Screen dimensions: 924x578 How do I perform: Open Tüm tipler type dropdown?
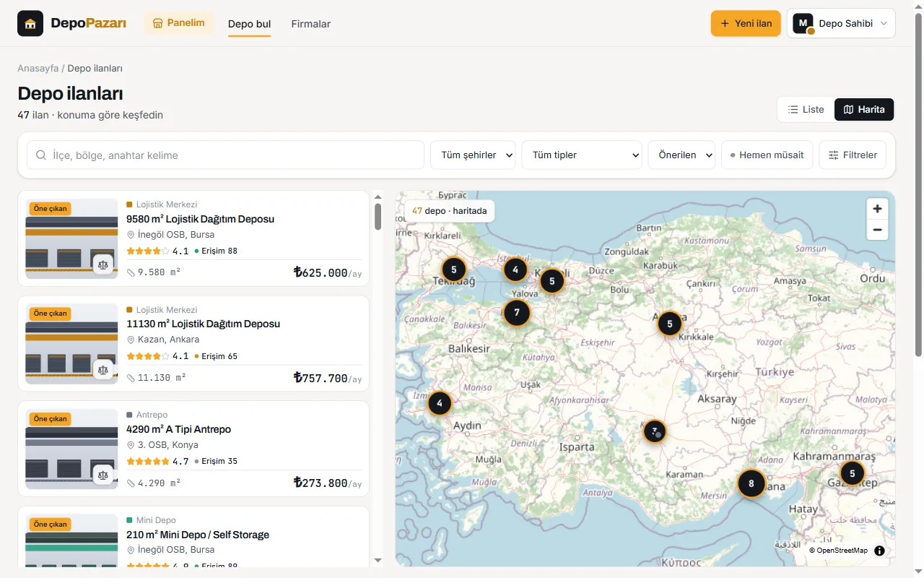pos(582,155)
